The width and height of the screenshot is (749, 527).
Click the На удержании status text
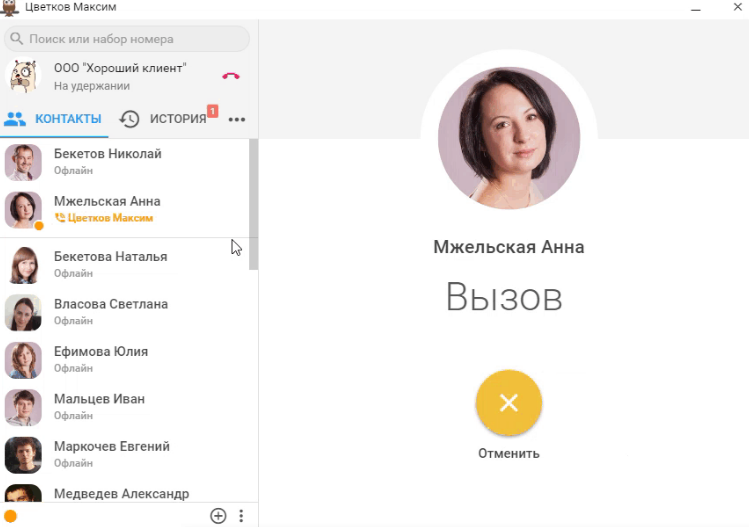(x=92, y=86)
